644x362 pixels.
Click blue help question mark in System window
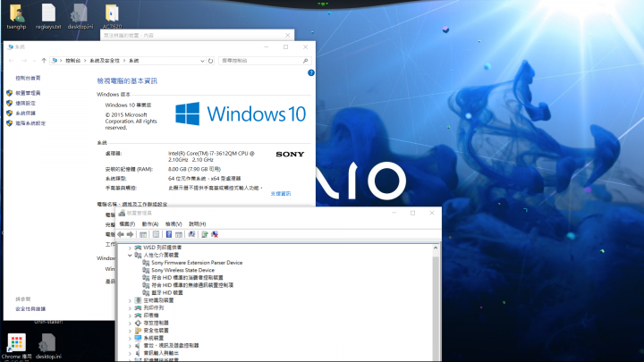(x=311, y=72)
